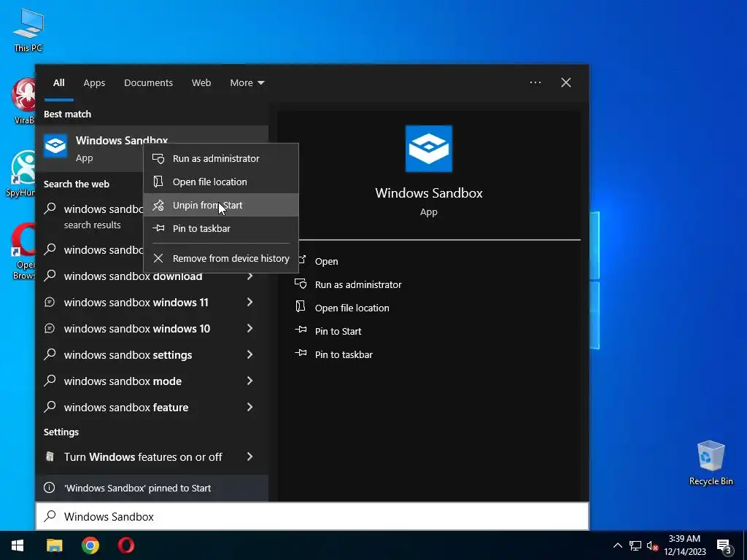Viewport: 747px width, 560px height.
Task: Expand windows sandbox mode suggestion arrow
Action: [x=249, y=381]
